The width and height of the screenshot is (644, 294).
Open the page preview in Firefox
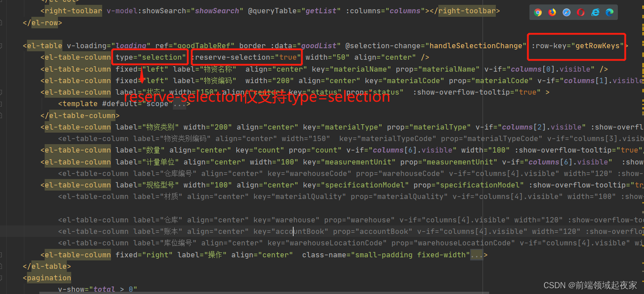tap(552, 12)
